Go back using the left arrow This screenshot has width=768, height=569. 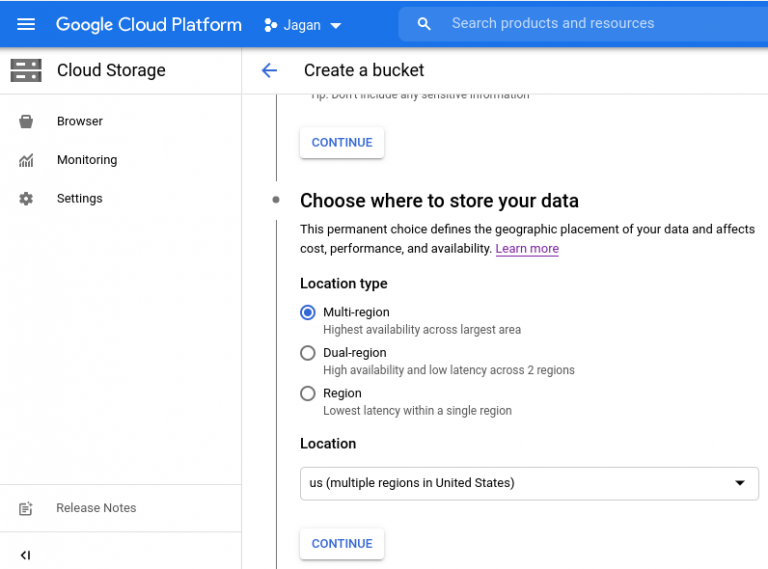tap(268, 70)
